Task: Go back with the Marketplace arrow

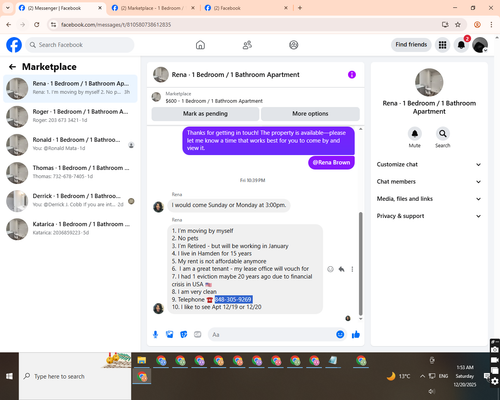Action: (12, 67)
